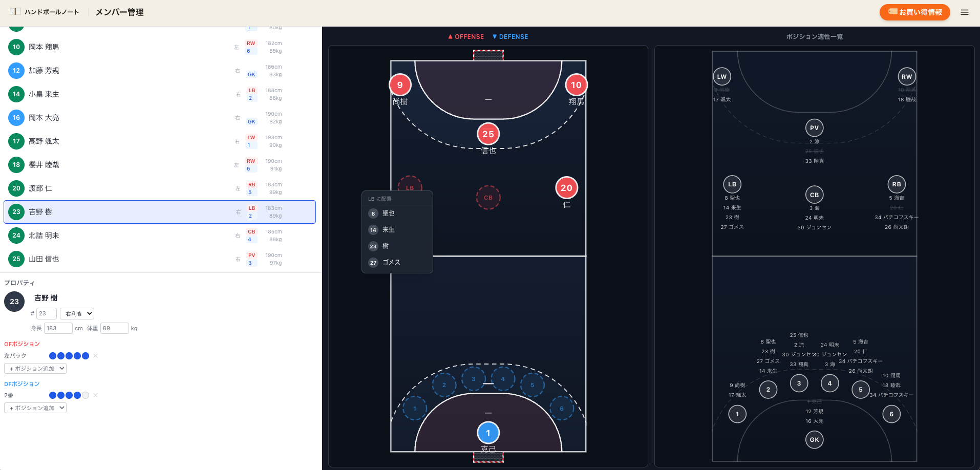Click defense slot 5 on court
Viewport: 980px width, 470px height.
[532, 385]
